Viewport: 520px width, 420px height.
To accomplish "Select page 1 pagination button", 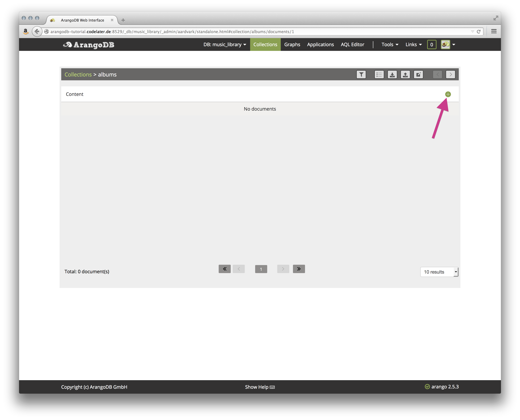I will (261, 269).
